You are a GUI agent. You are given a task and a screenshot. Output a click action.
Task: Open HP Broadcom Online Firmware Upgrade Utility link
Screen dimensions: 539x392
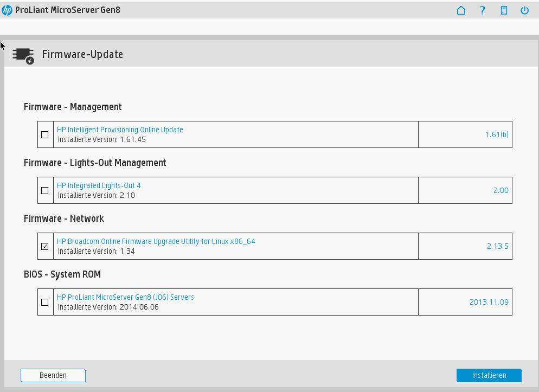click(156, 241)
